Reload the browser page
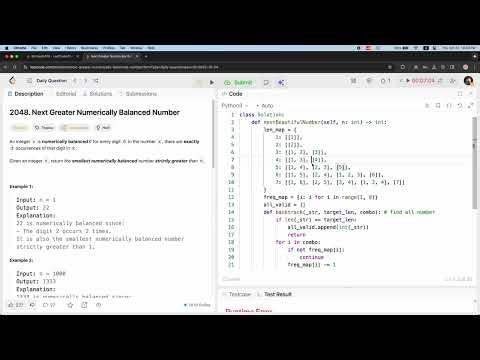 [x=15, y=67]
